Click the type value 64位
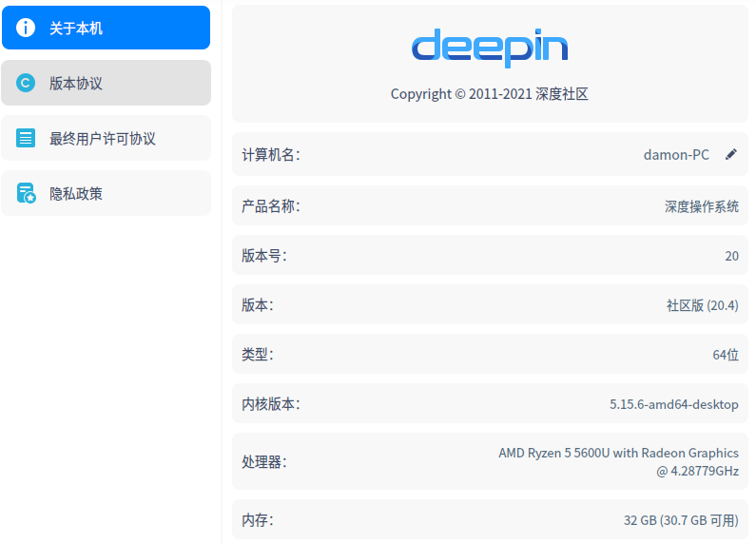Image resolution: width=756 pixels, height=544 pixels. (x=726, y=355)
